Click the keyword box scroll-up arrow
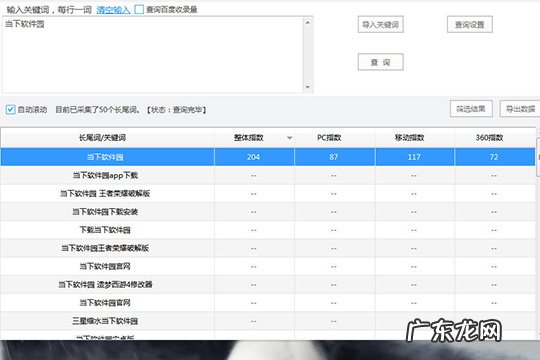 [x=308, y=22]
